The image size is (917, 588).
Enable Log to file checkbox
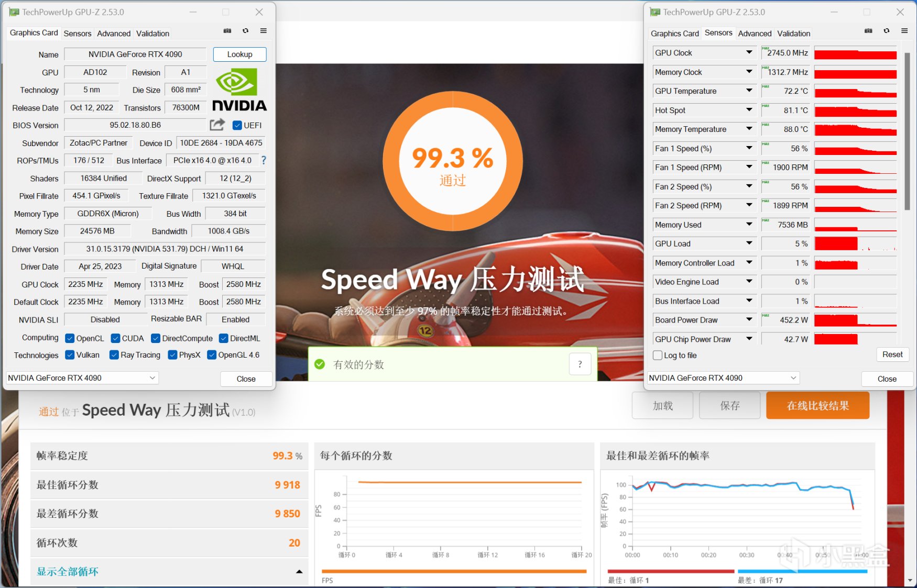coord(658,355)
